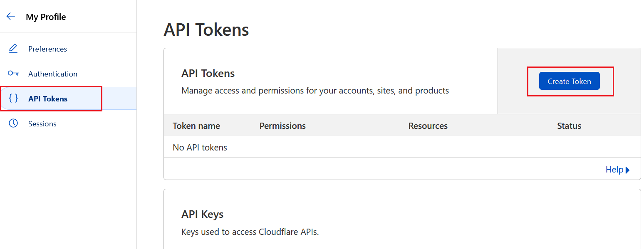
Task: Click the key icon next to Authentication
Action: coord(13,74)
